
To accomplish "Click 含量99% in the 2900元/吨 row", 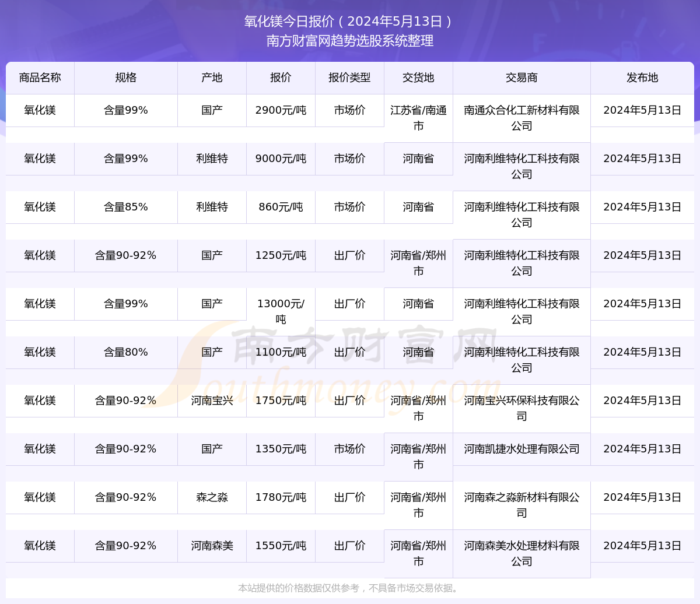I will click(x=126, y=110).
